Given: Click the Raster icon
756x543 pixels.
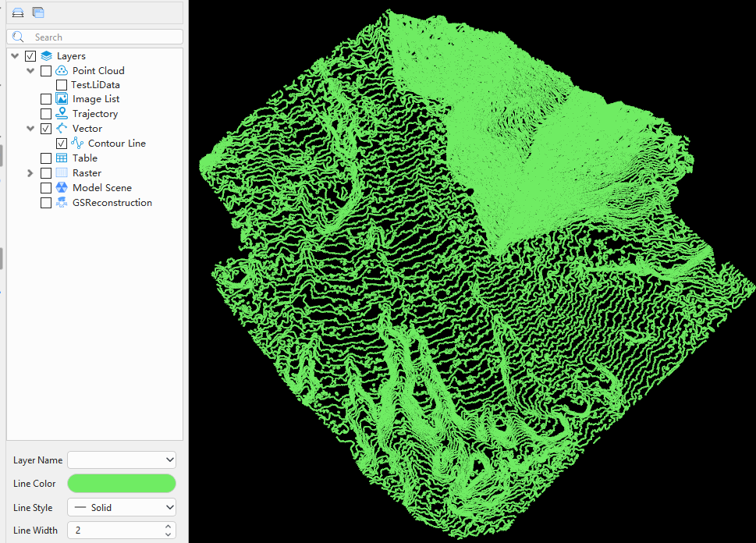Looking at the screenshot, I should point(62,172).
